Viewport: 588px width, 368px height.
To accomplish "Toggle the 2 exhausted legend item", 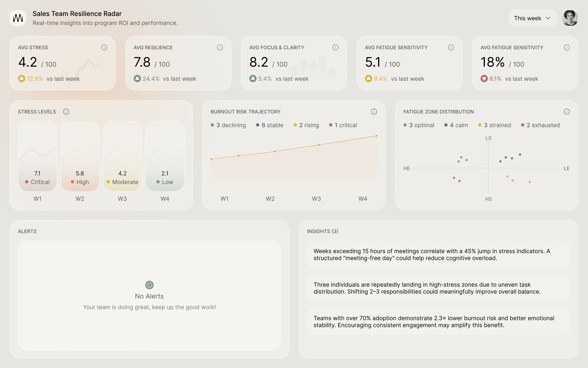I will [540, 125].
